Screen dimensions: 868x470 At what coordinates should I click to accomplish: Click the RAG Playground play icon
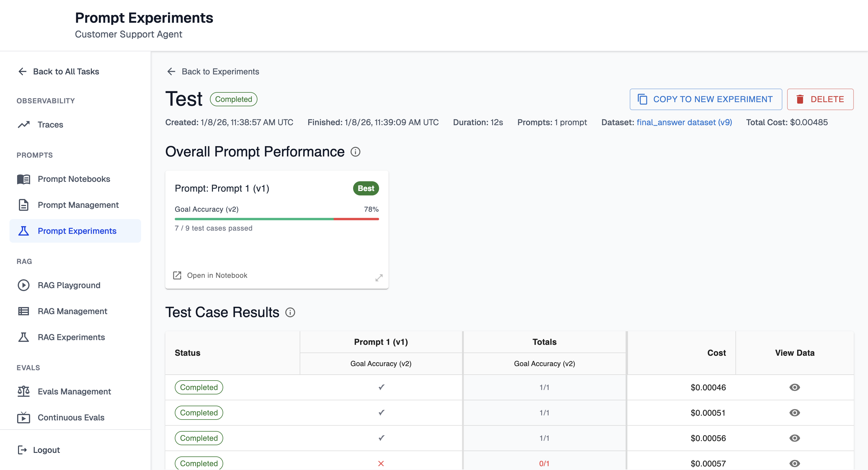pyautogui.click(x=24, y=285)
